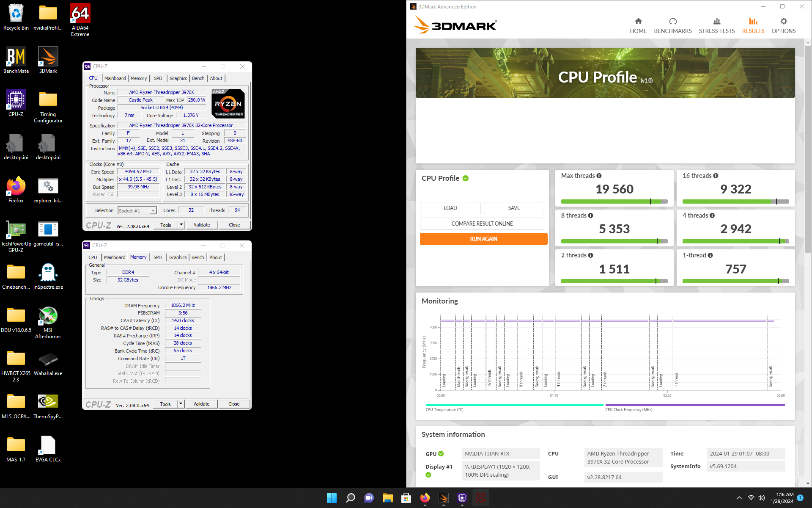The image size is (812, 508).
Task: Open the EVGA CLCx shortcut
Action: [x=48, y=449]
